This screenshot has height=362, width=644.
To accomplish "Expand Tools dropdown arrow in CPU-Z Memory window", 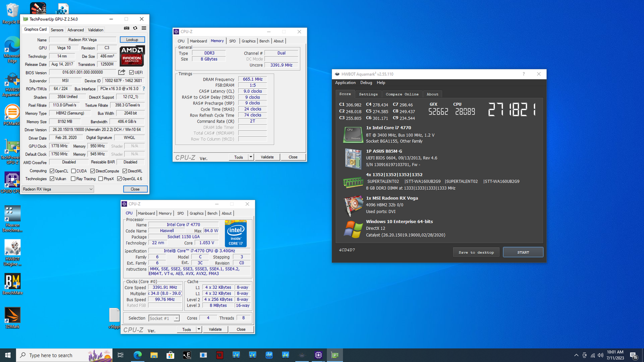I will [251, 157].
